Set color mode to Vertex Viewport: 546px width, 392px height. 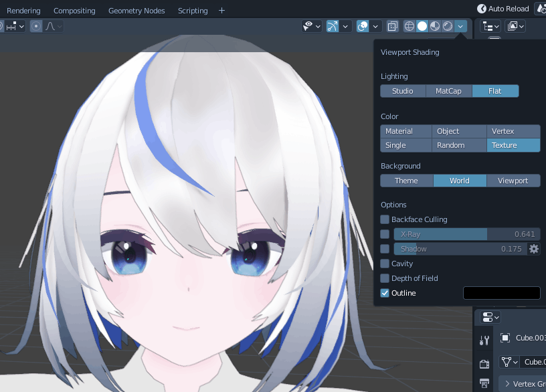pyautogui.click(x=513, y=131)
